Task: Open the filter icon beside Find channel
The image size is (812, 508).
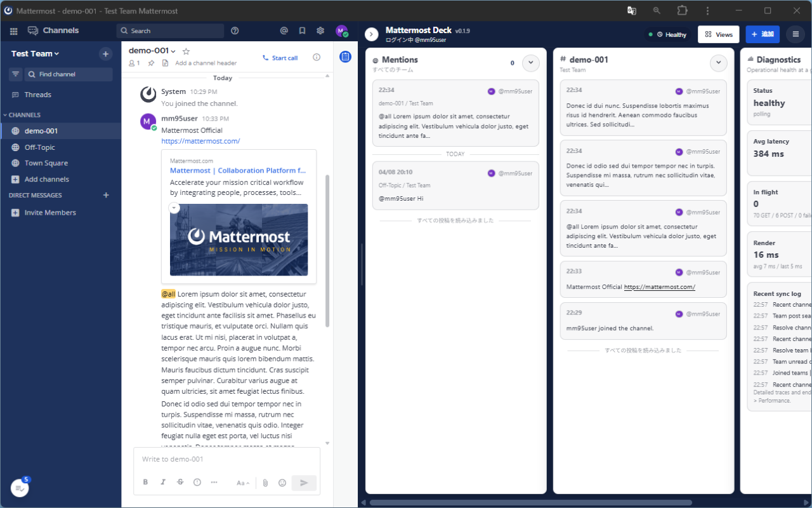Action: (x=15, y=74)
